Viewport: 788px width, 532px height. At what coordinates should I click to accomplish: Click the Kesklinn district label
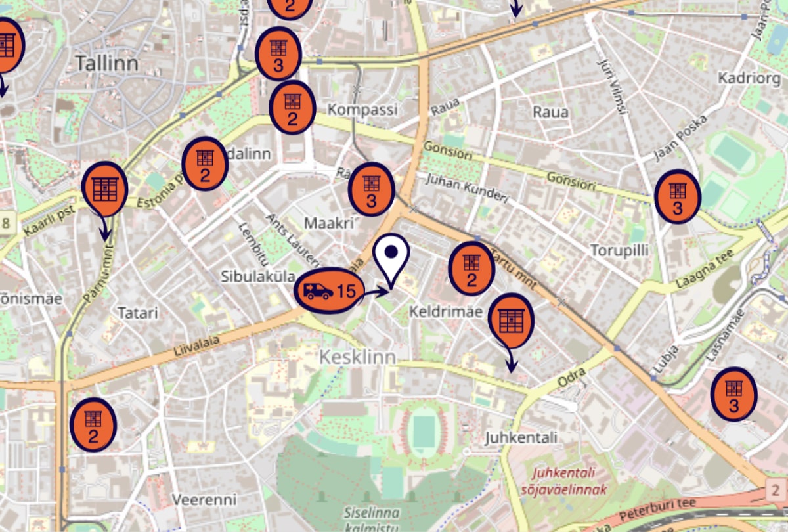[358, 357]
